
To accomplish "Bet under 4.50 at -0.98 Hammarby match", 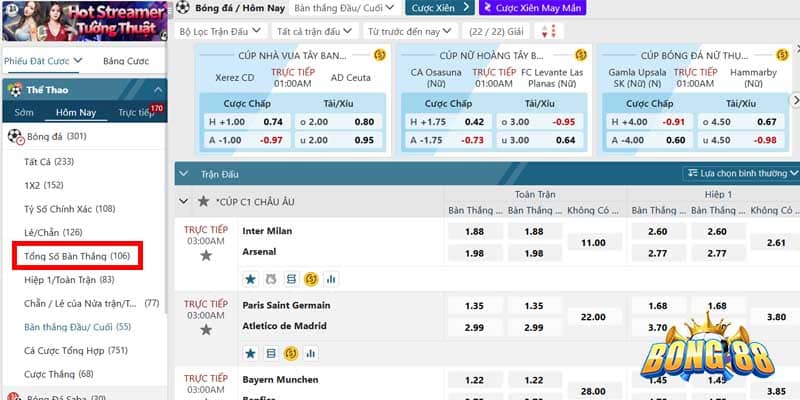I will click(x=741, y=140).
